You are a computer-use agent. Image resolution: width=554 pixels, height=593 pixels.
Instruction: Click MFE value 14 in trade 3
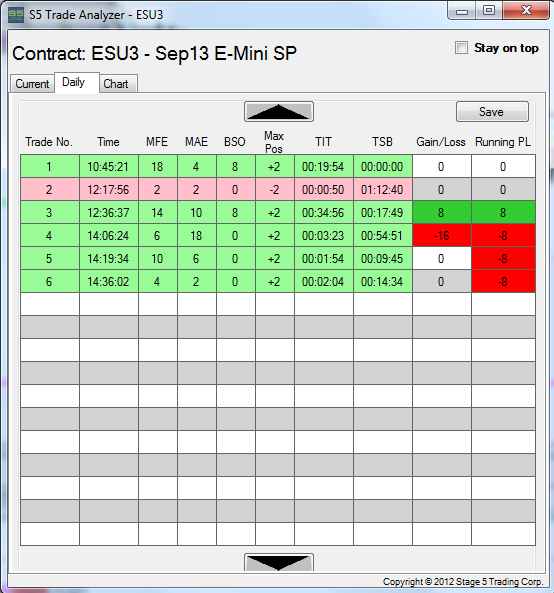[158, 213]
